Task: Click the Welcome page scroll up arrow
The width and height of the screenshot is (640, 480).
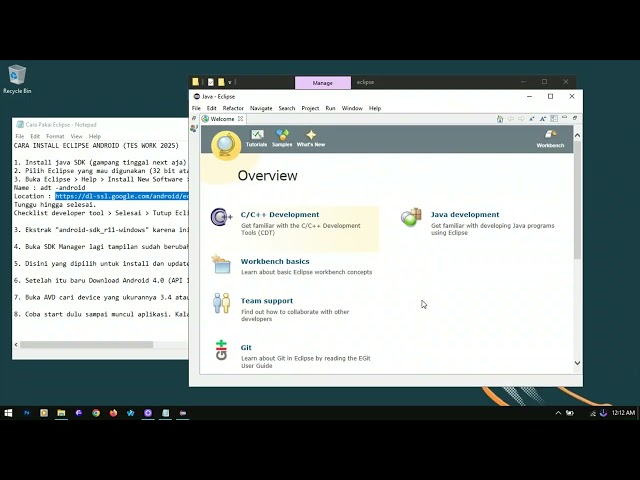Action: point(577,135)
